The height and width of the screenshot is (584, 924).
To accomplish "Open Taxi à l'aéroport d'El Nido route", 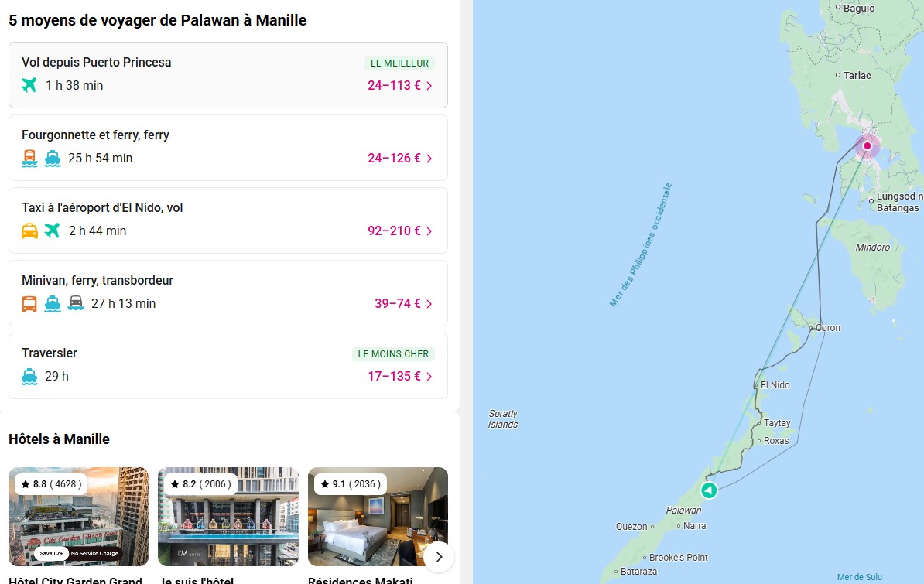I will click(228, 220).
